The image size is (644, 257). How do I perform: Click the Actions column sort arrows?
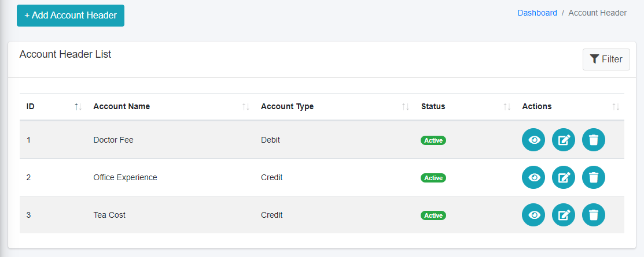tap(616, 107)
